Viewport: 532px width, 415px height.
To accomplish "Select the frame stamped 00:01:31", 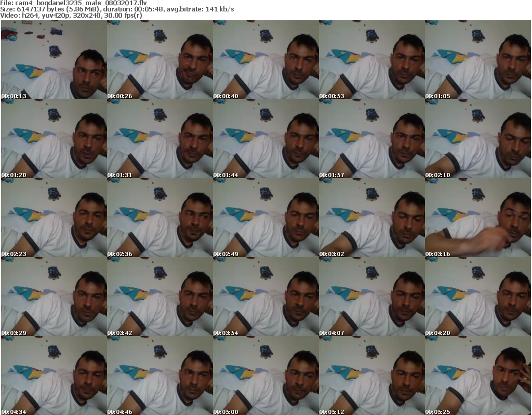I will (x=160, y=139).
